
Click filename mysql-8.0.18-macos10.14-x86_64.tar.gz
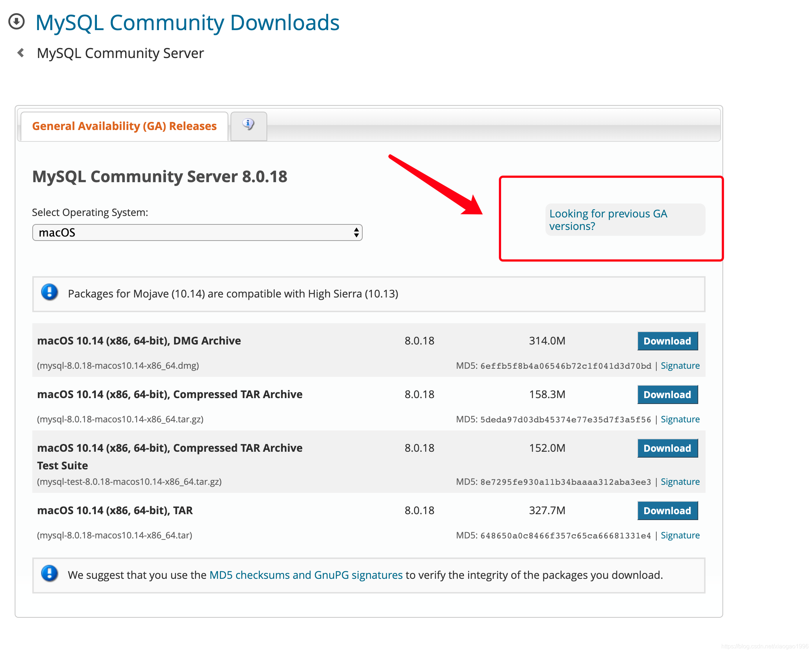point(120,419)
